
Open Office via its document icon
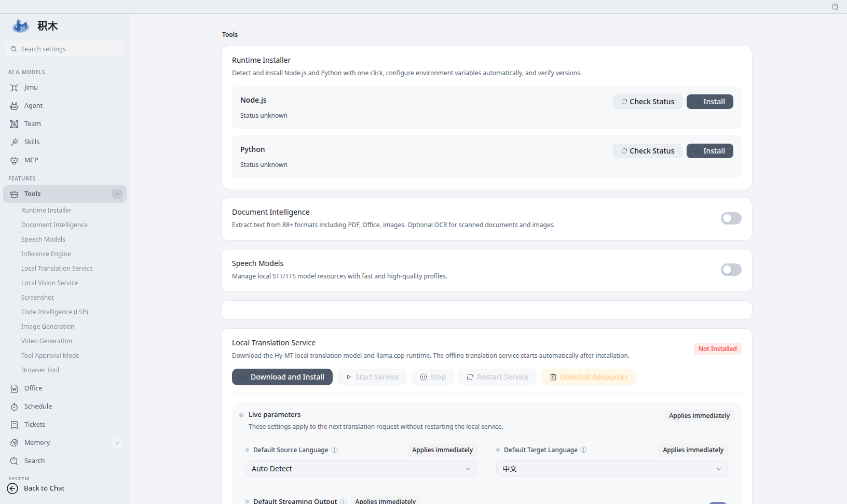pos(15,388)
